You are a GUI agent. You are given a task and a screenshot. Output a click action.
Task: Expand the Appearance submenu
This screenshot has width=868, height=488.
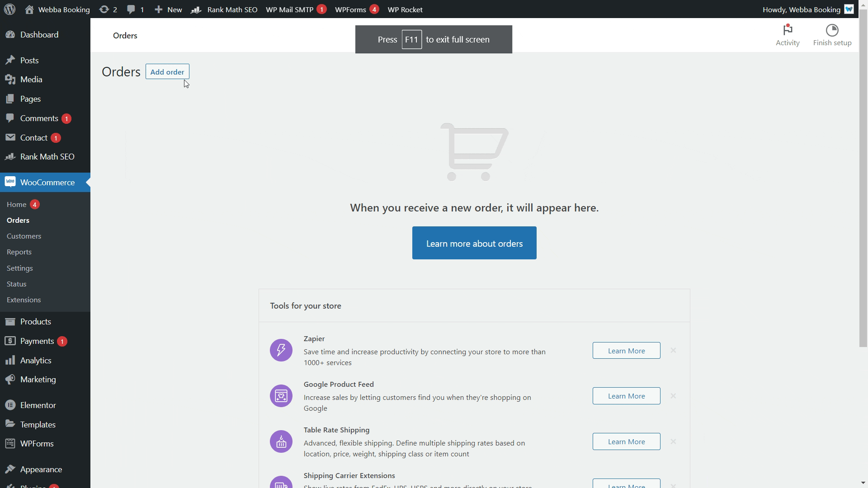[41, 469]
